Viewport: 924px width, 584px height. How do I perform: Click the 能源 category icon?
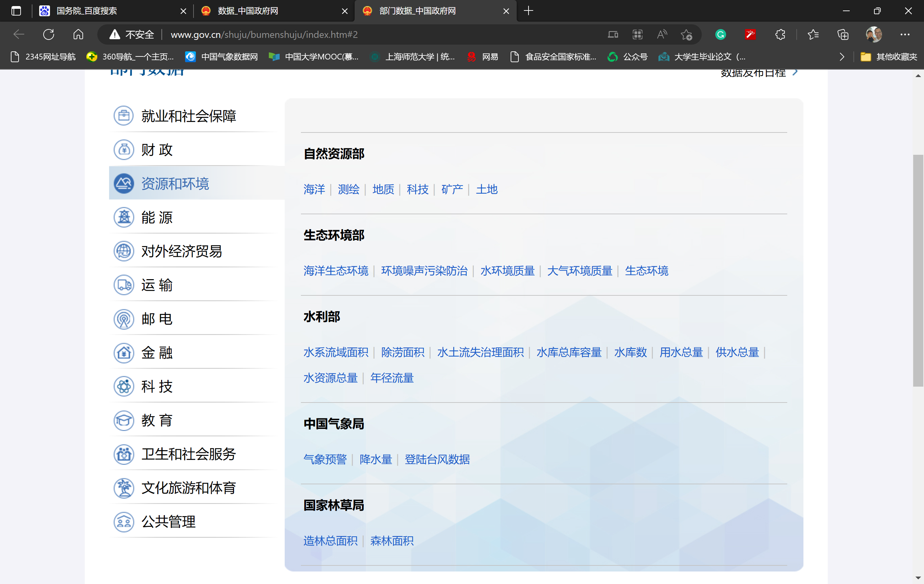pyautogui.click(x=123, y=217)
